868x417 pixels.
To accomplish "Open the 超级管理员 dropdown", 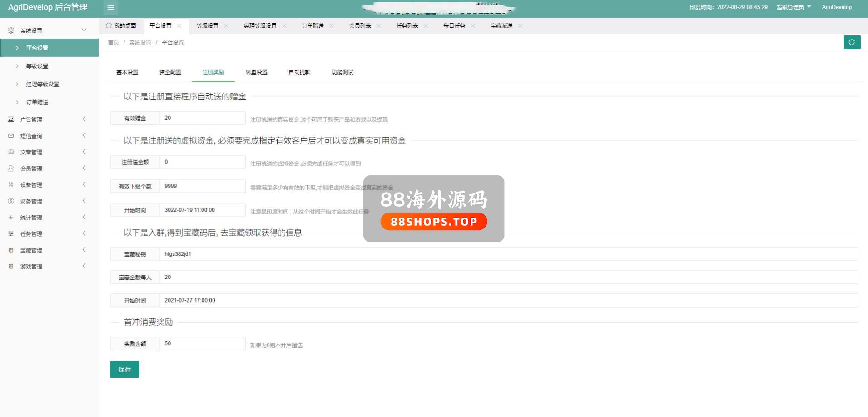I will tap(793, 7).
